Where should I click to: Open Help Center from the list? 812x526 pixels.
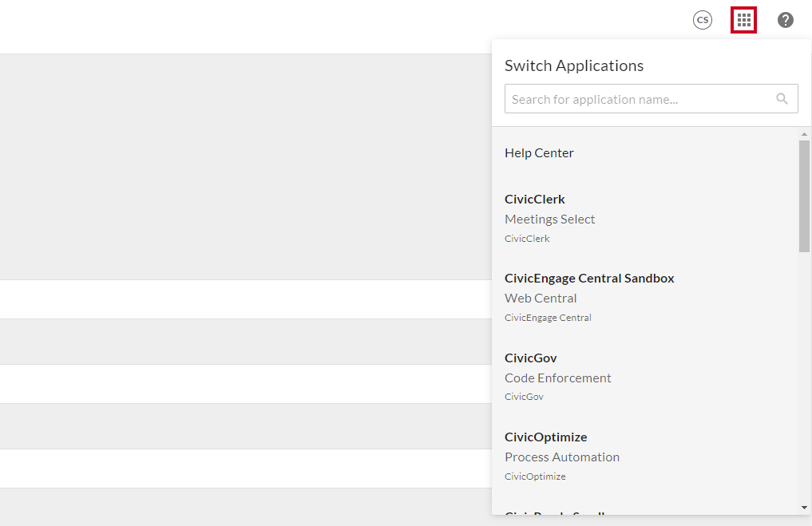pyautogui.click(x=539, y=153)
